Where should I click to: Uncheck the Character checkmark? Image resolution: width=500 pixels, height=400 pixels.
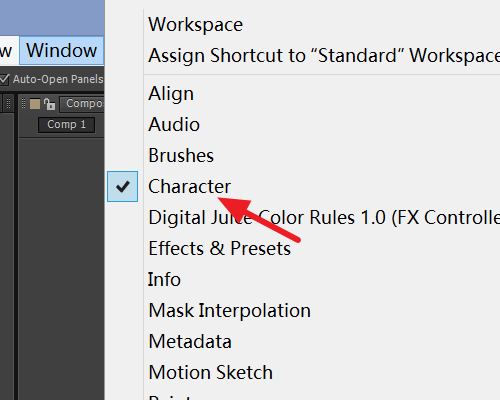[122, 186]
